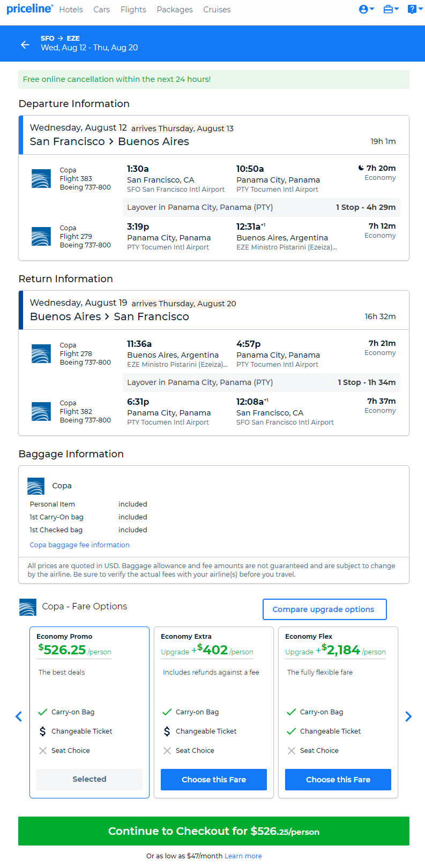Show next fare options with right chevron

pyautogui.click(x=408, y=716)
